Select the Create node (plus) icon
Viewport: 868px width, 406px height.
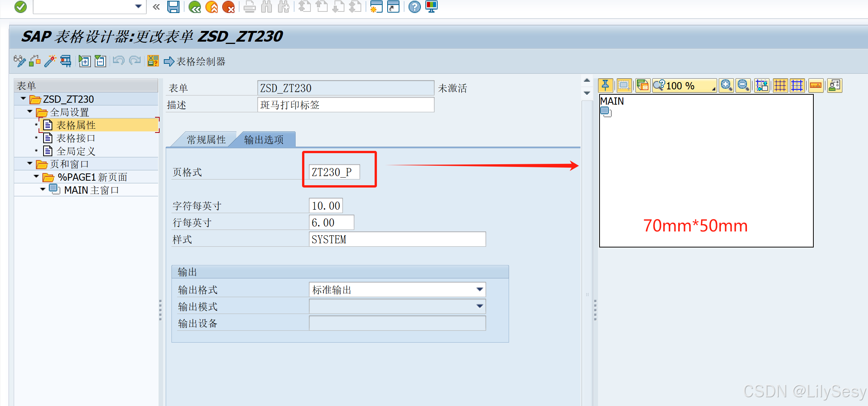coord(85,61)
